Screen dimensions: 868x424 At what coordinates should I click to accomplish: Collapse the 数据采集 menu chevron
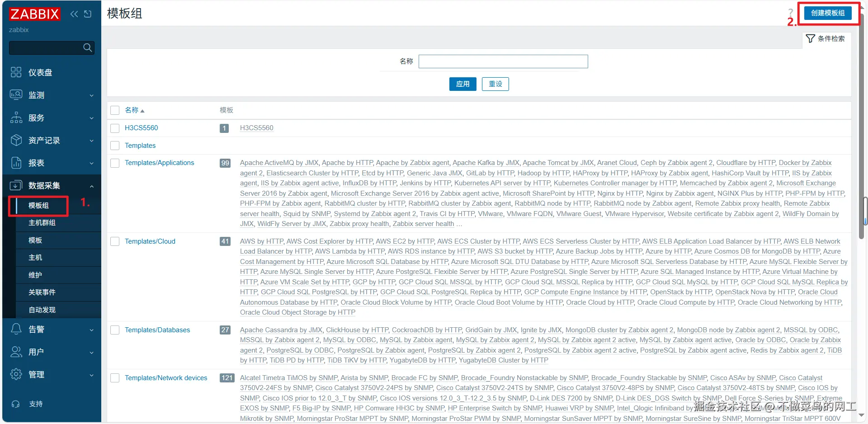[x=92, y=186]
